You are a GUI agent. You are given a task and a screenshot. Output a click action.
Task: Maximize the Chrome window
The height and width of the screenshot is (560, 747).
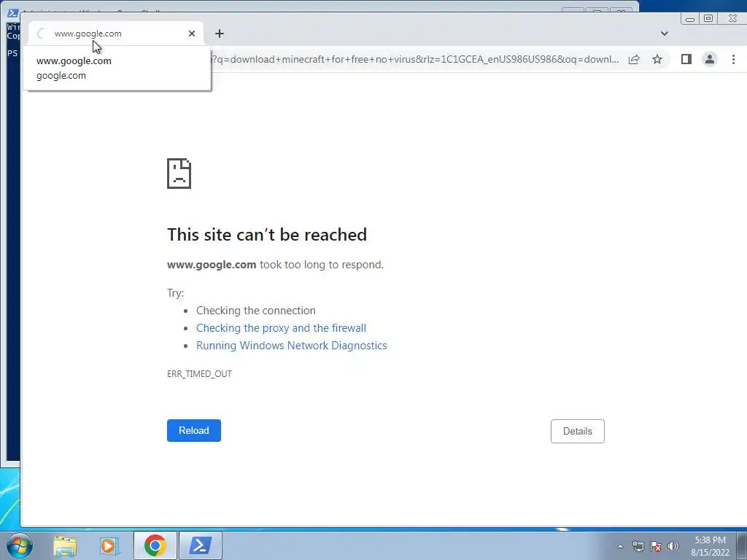coord(708,18)
